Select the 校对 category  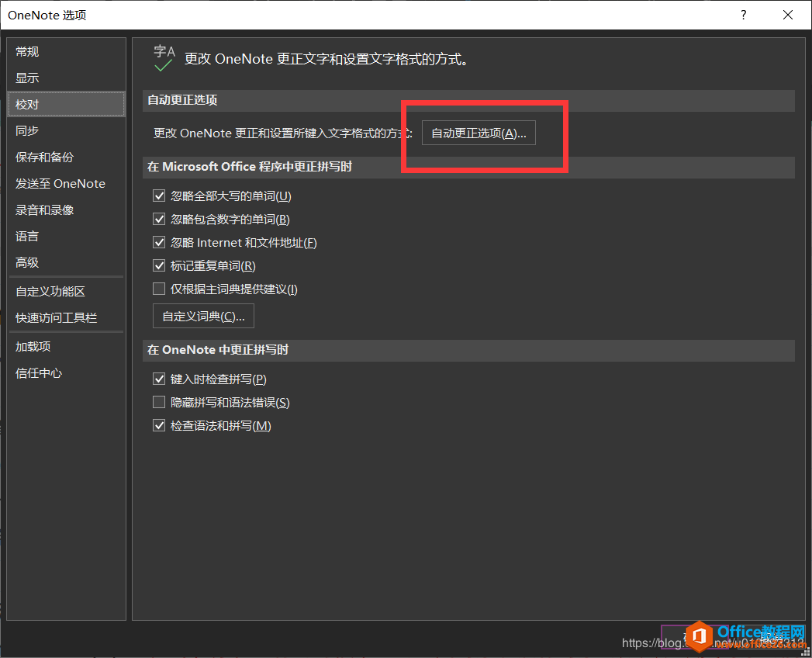pos(66,104)
